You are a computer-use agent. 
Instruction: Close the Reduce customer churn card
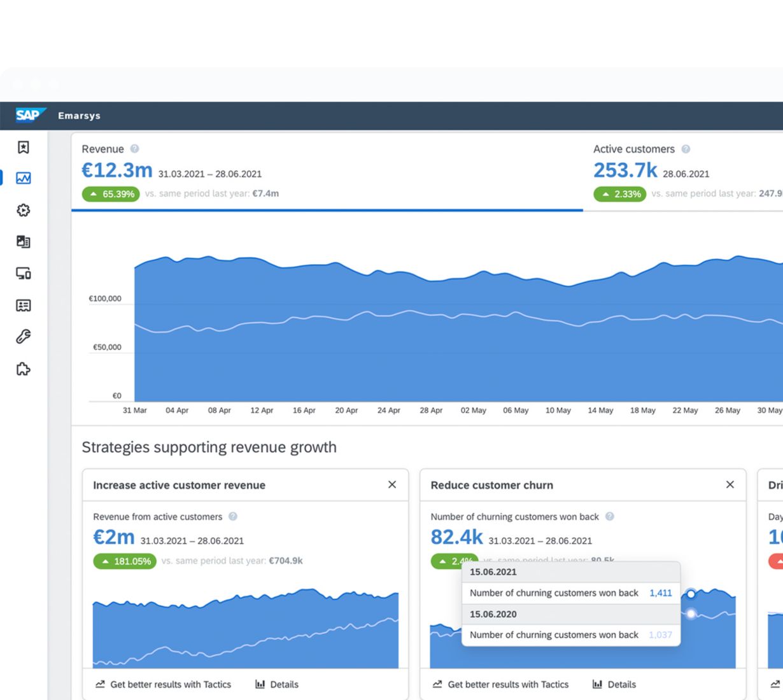[730, 485]
